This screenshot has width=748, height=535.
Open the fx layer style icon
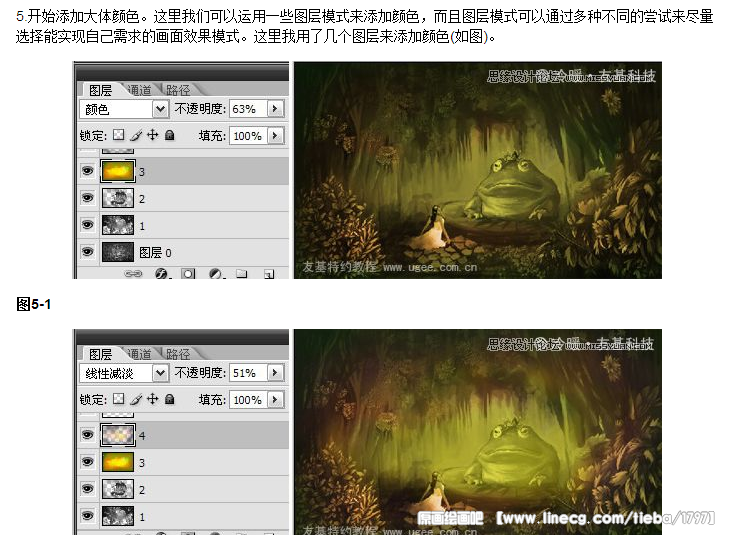[161, 273]
